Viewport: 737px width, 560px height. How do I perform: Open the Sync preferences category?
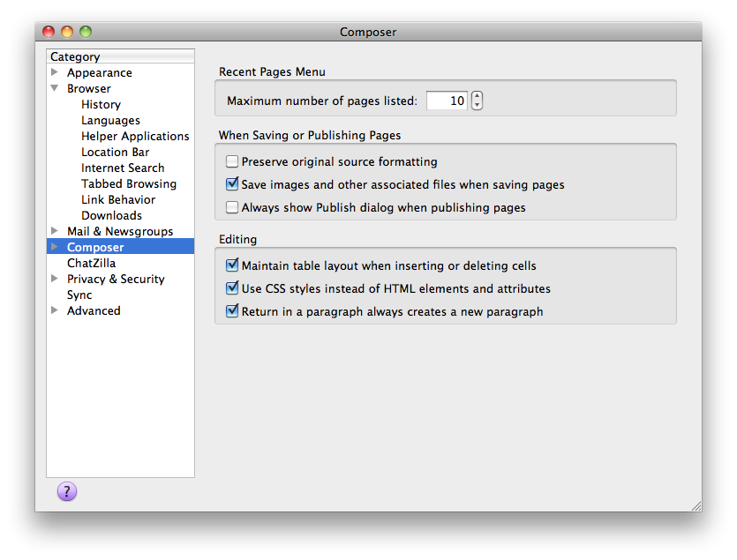tap(79, 295)
